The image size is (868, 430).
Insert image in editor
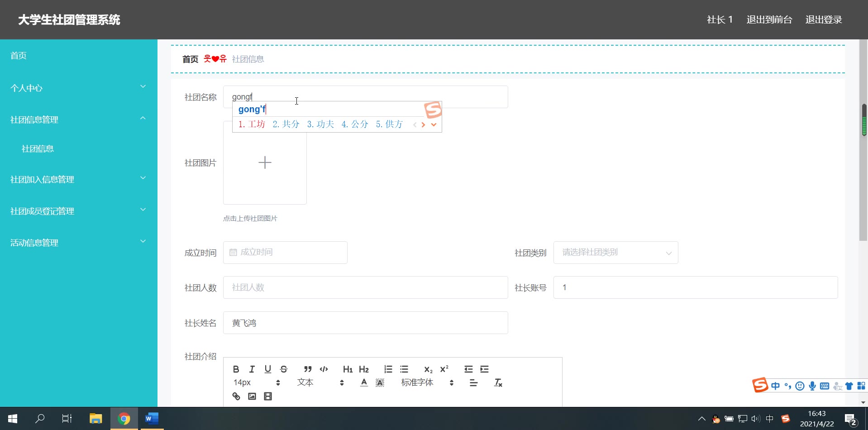(x=252, y=396)
